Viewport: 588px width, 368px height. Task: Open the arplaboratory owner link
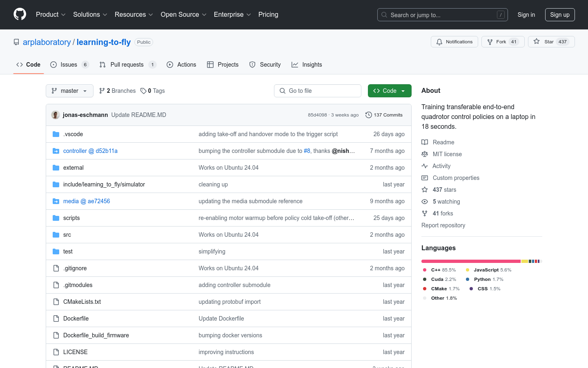(47, 42)
